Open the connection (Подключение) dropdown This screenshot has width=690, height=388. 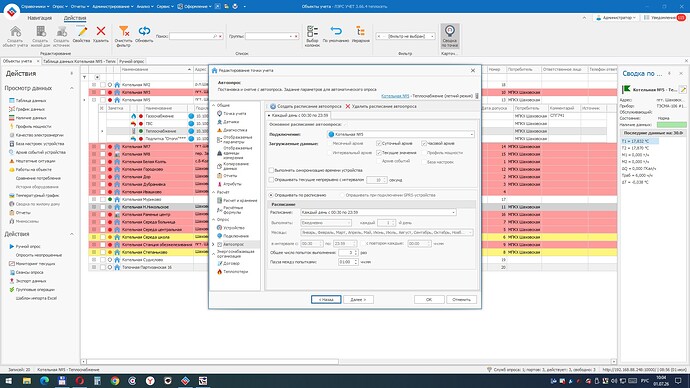coord(472,135)
